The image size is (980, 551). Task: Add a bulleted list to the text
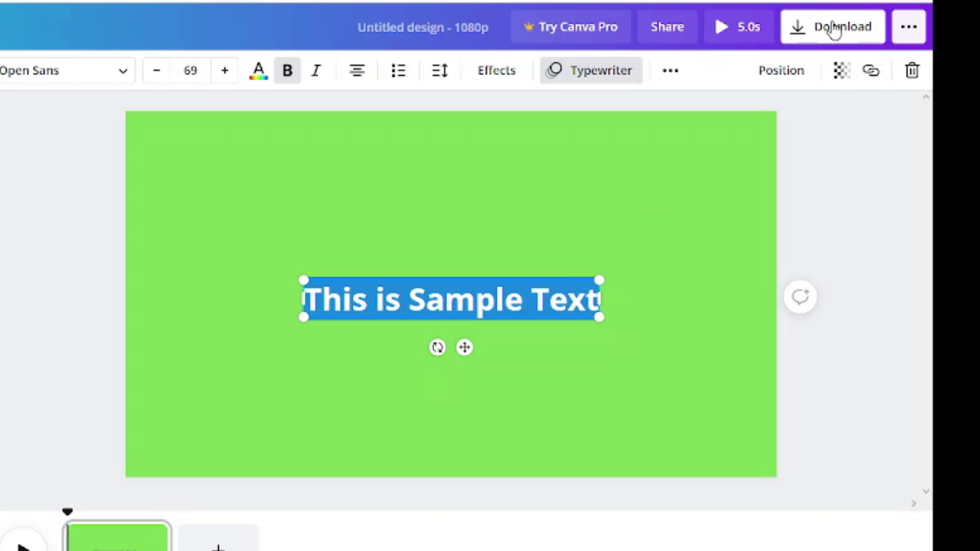pyautogui.click(x=397, y=70)
